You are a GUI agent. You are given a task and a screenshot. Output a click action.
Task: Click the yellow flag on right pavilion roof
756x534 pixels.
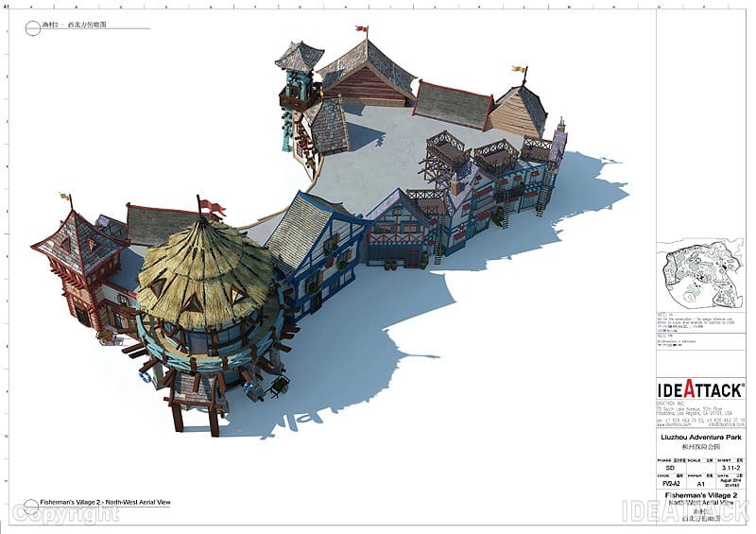tap(519, 69)
